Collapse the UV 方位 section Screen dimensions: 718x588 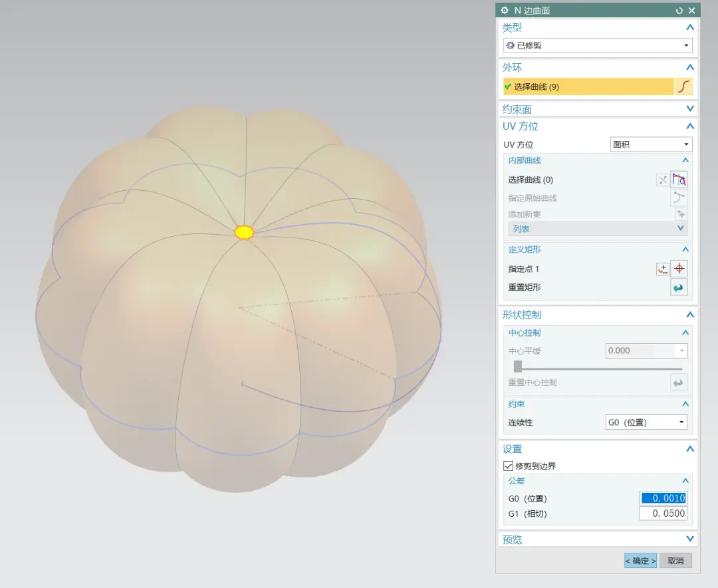[x=690, y=126]
